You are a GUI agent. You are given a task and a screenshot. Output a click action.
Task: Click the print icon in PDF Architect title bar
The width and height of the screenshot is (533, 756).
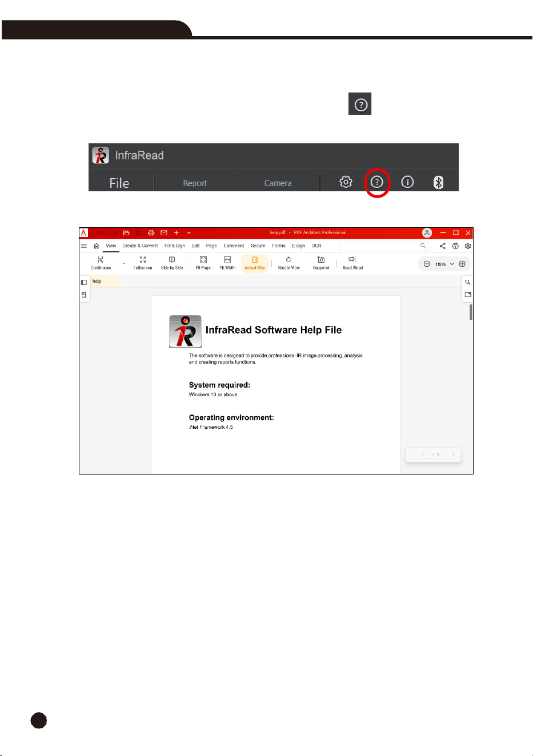pos(151,232)
